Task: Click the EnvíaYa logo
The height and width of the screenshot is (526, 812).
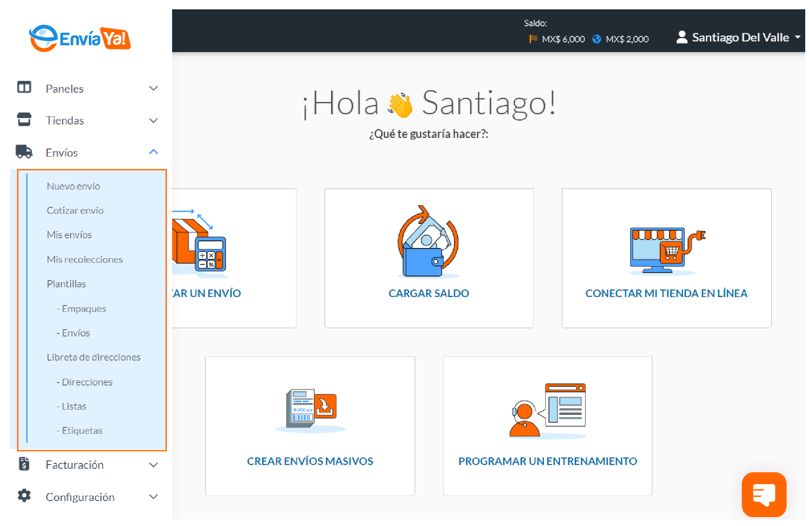Action: pyautogui.click(x=80, y=39)
